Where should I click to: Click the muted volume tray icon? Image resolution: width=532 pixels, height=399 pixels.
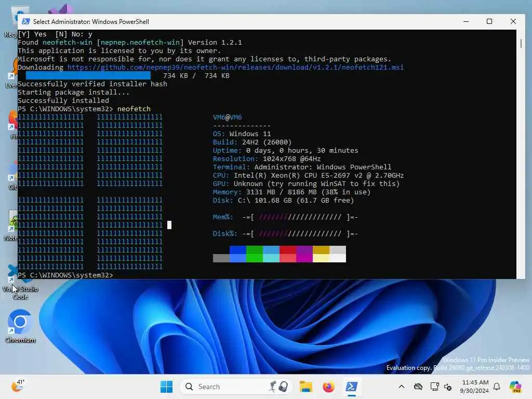click(448, 387)
